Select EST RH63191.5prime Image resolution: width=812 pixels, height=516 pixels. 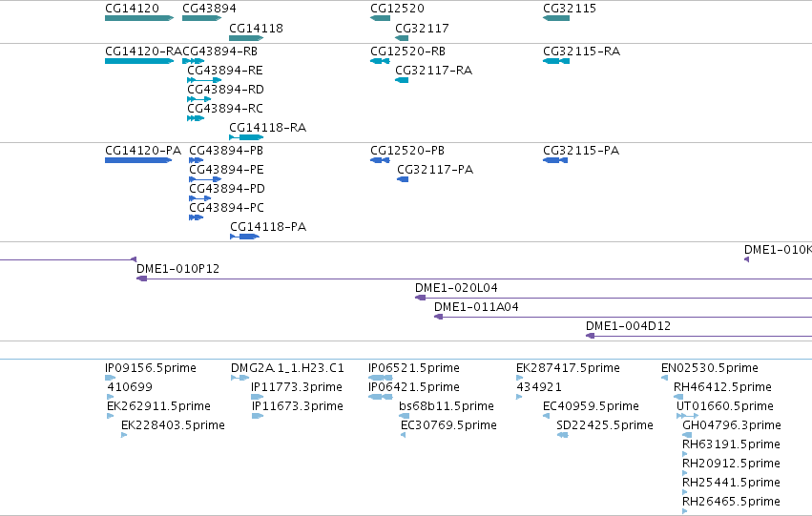point(685,455)
